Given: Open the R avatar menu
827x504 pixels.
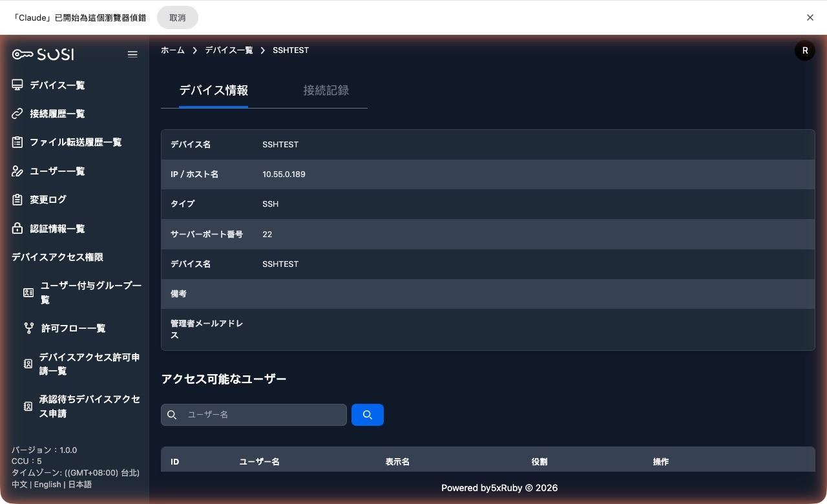Looking at the screenshot, I should (805, 50).
